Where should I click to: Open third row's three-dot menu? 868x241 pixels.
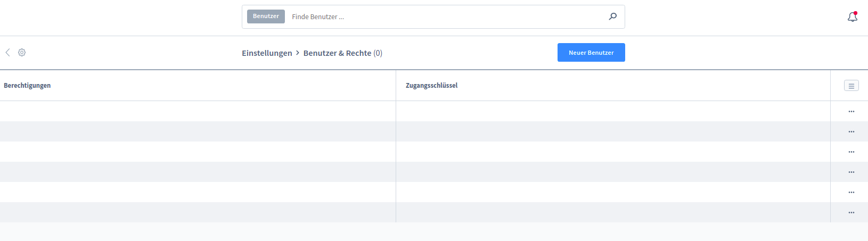(x=851, y=152)
